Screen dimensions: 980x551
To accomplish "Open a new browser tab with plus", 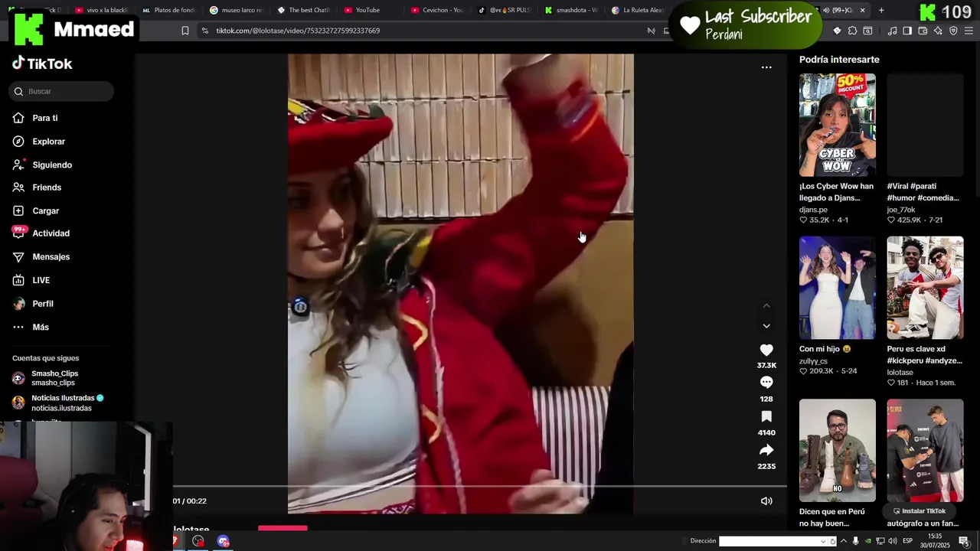I will tap(881, 10).
